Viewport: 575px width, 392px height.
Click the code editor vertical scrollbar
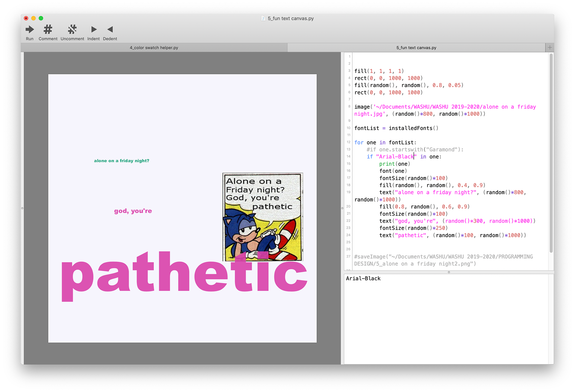click(x=551, y=153)
